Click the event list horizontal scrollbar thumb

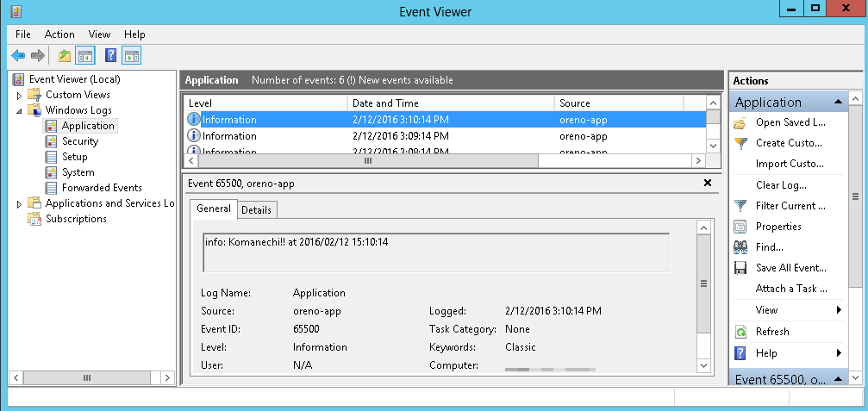[367, 160]
